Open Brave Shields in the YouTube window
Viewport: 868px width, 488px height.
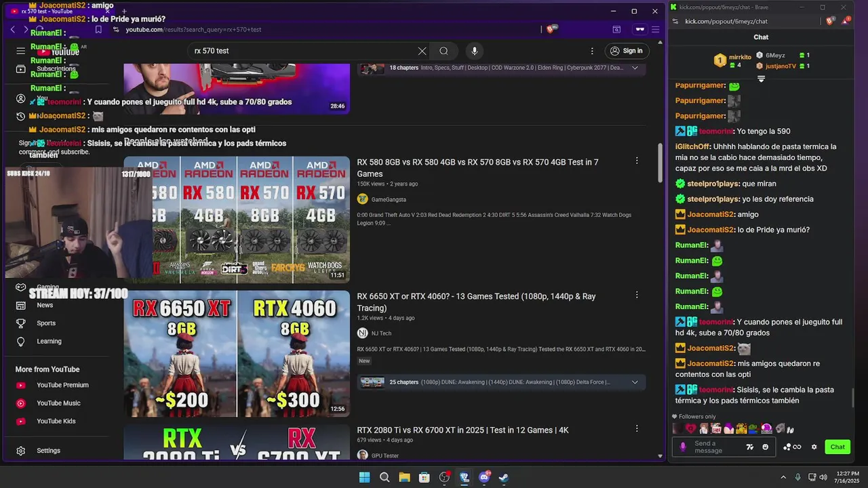tap(553, 29)
